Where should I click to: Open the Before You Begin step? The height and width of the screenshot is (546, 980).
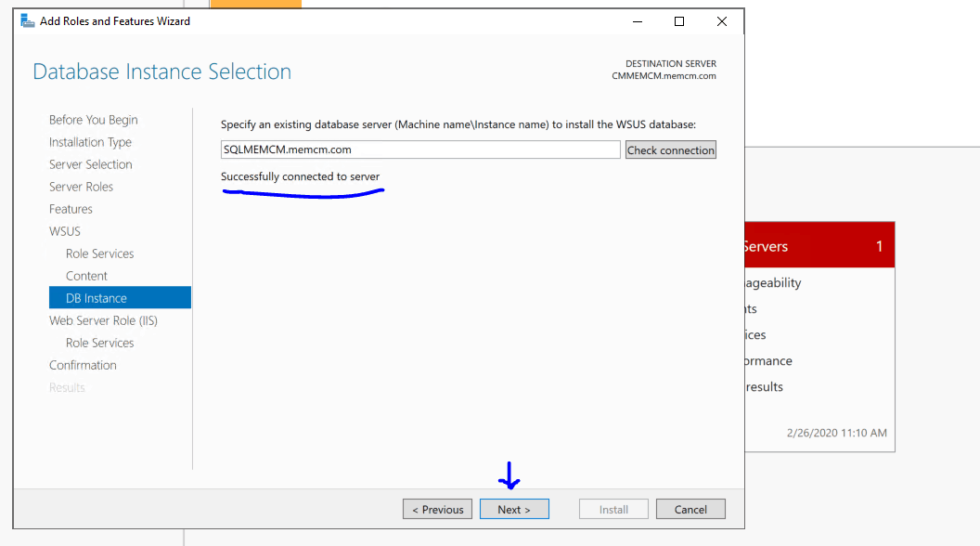coord(93,120)
